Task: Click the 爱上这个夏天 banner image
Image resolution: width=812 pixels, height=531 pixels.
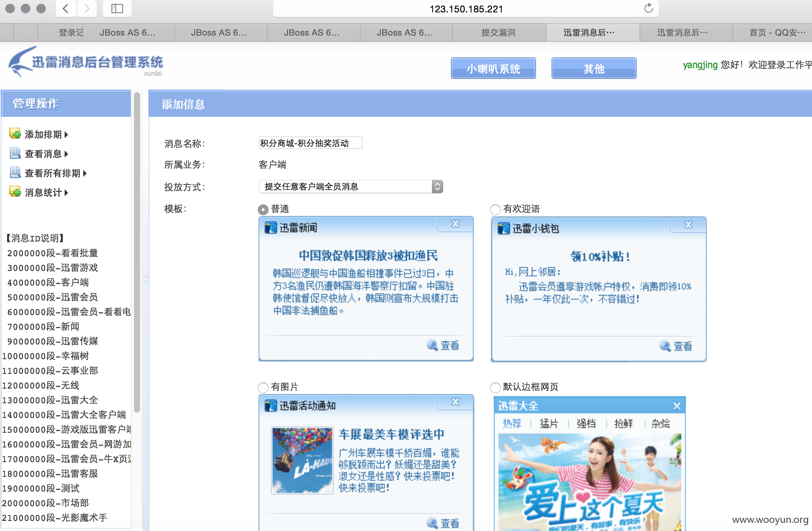Action: (589, 482)
